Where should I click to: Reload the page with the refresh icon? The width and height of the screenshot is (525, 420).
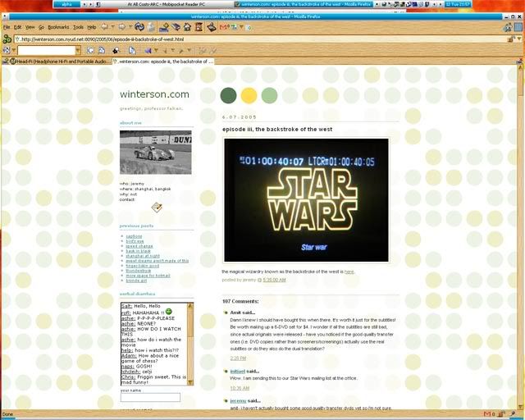pyautogui.click(x=139, y=27)
